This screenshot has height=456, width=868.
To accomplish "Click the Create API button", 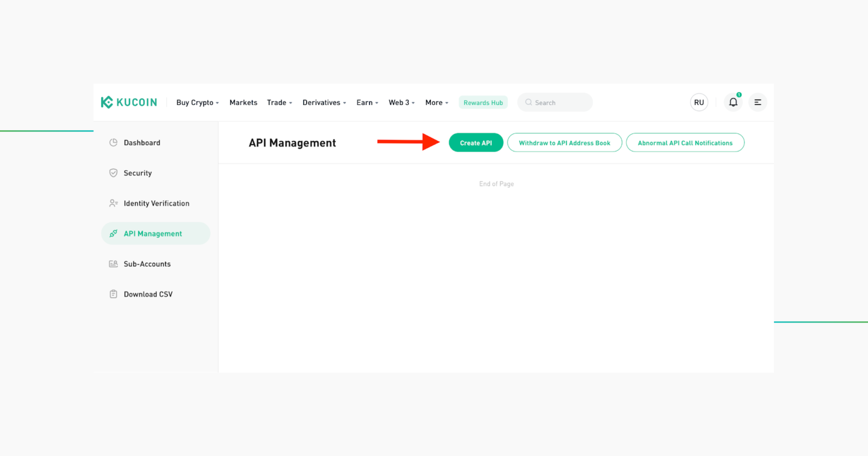I will [x=476, y=142].
